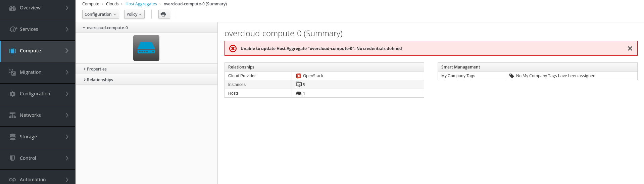This screenshot has height=184, width=644.
Task: Click the My Company Tags row label
Action: pyautogui.click(x=458, y=76)
